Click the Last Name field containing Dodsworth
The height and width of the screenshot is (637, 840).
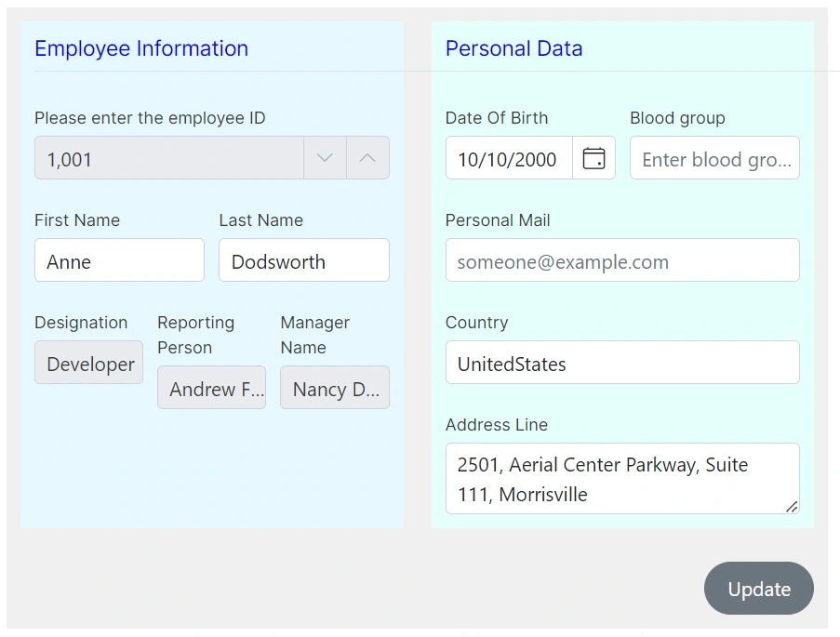pos(304,259)
